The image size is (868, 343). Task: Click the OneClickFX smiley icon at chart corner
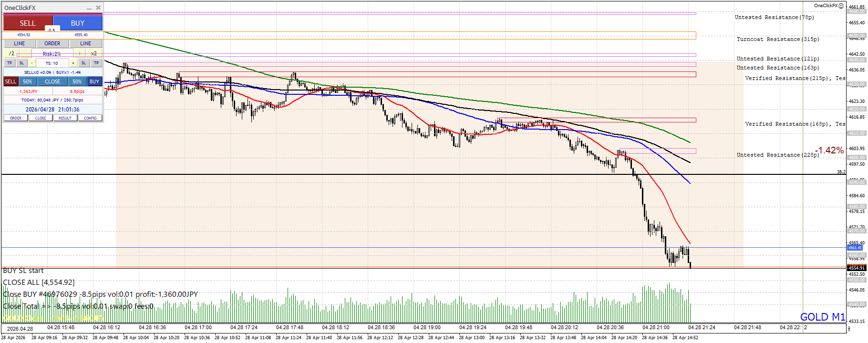(x=841, y=6)
